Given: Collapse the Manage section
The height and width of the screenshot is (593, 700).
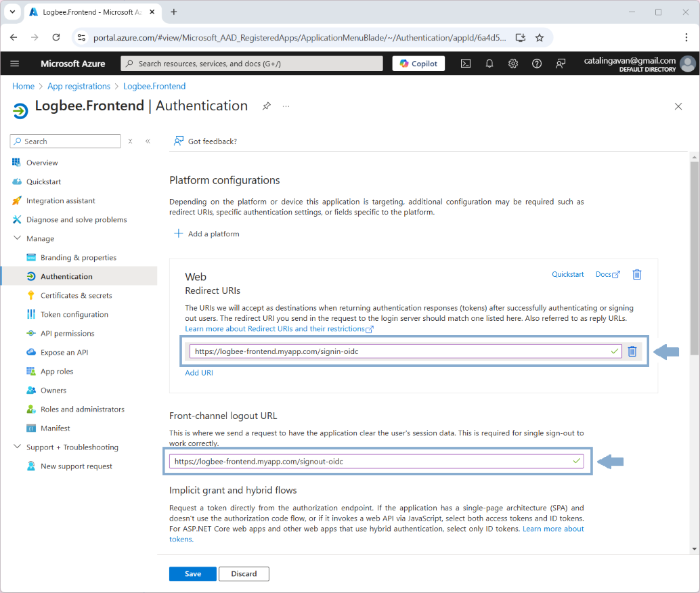Looking at the screenshot, I should pos(17,238).
